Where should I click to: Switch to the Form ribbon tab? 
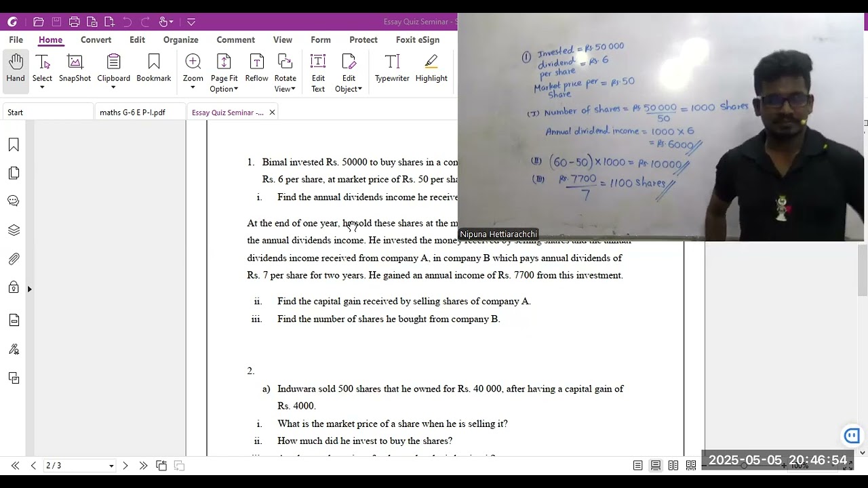click(x=321, y=40)
